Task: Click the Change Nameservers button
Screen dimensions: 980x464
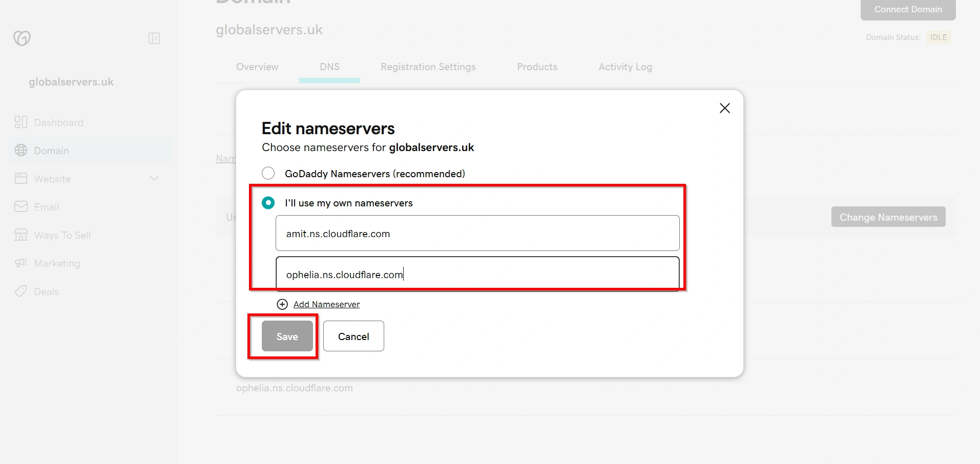Action: tap(888, 217)
